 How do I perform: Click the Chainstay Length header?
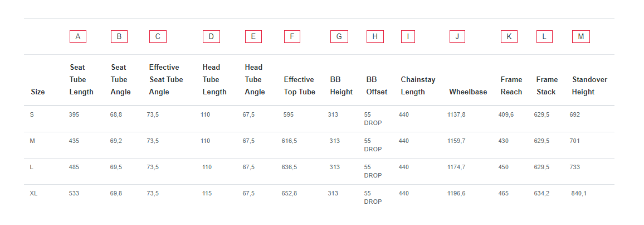coord(418,85)
